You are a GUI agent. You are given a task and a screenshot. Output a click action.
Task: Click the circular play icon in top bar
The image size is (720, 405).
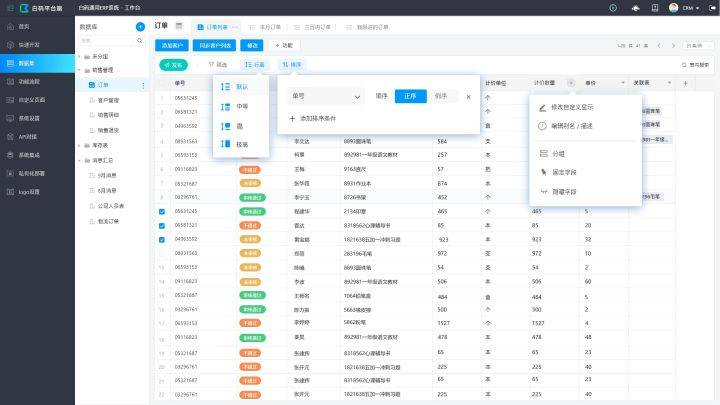[613, 8]
